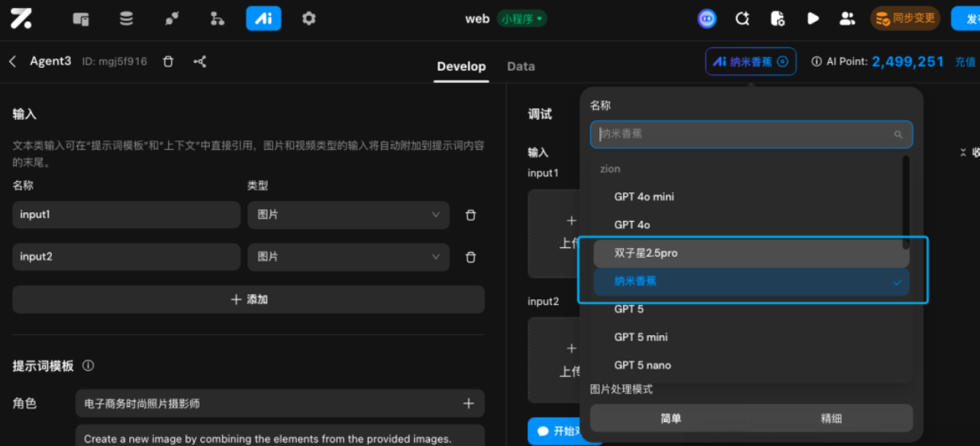980x446 pixels.
Task: Click info icon beside AI Point
Action: [x=816, y=61]
